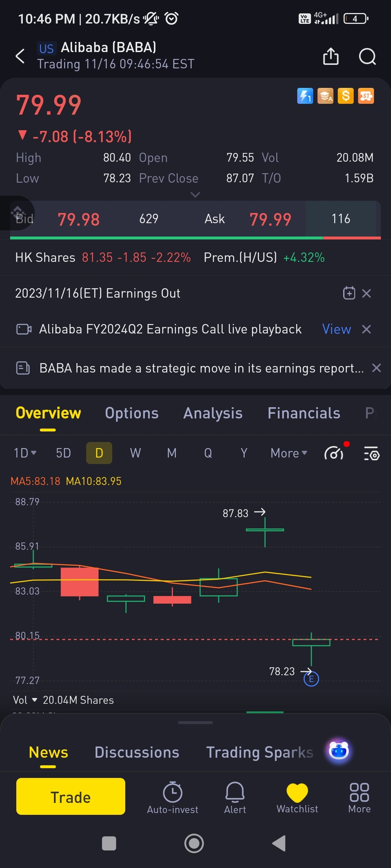Viewport: 391px width, 868px height.
Task: Expand quote details with down chevron
Action: (195, 195)
